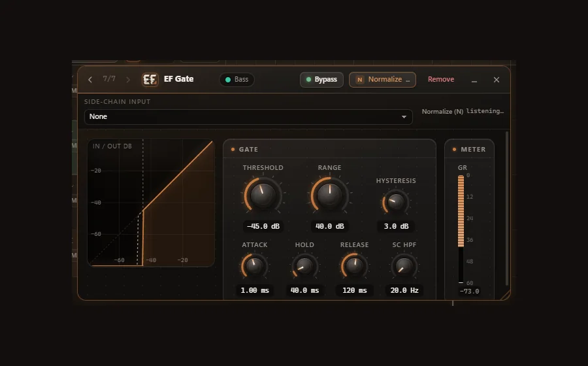Click the 1.00 ms attack value
Image resolution: width=588 pixels, height=366 pixels.
255,290
